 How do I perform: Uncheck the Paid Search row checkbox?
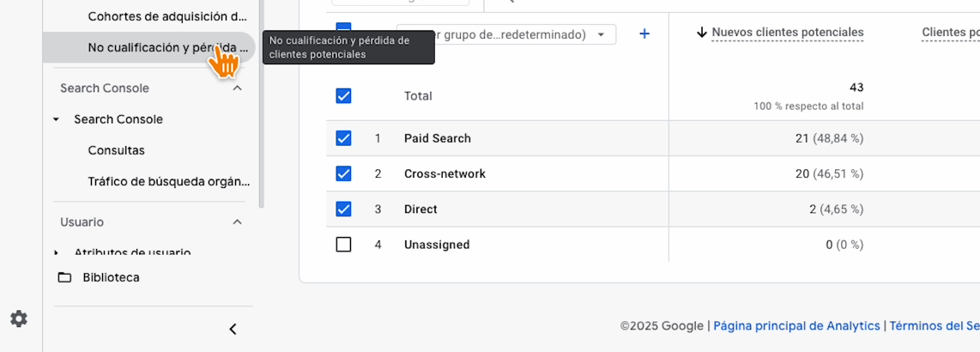point(343,138)
